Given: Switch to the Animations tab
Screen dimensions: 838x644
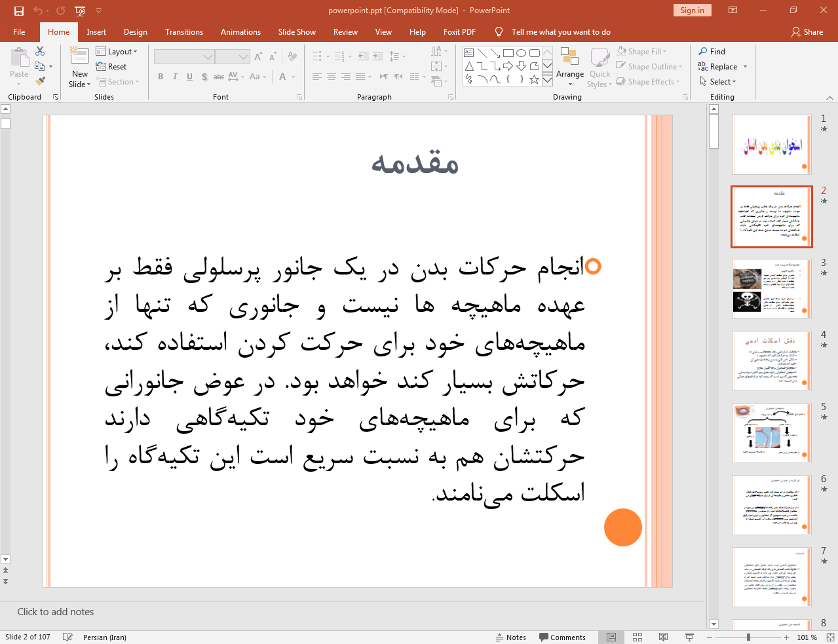Looking at the screenshot, I should click(x=240, y=31).
